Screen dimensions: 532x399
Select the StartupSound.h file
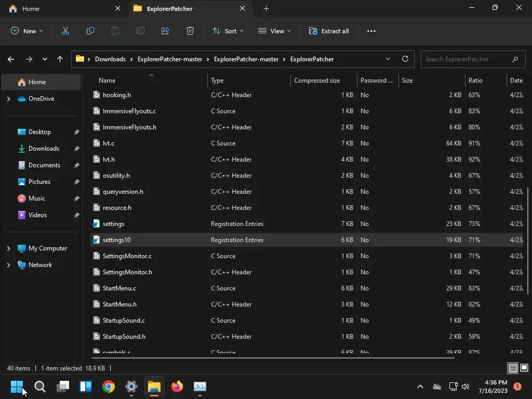pyautogui.click(x=307, y=337)
